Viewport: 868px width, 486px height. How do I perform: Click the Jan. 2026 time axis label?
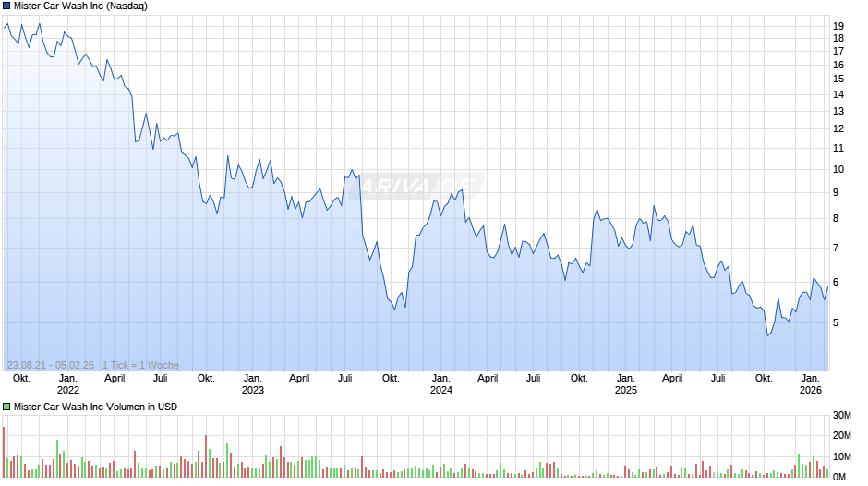coord(811,384)
